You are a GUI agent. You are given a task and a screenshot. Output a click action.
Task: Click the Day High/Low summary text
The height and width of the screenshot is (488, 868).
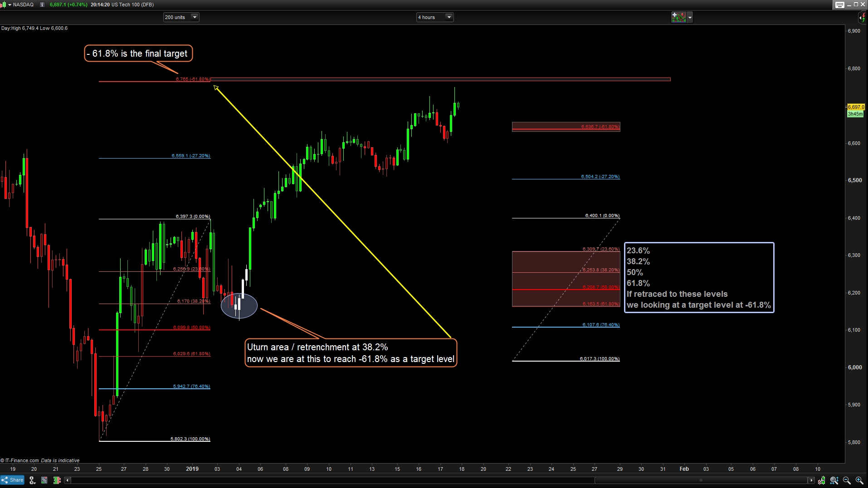click(34, 28)
